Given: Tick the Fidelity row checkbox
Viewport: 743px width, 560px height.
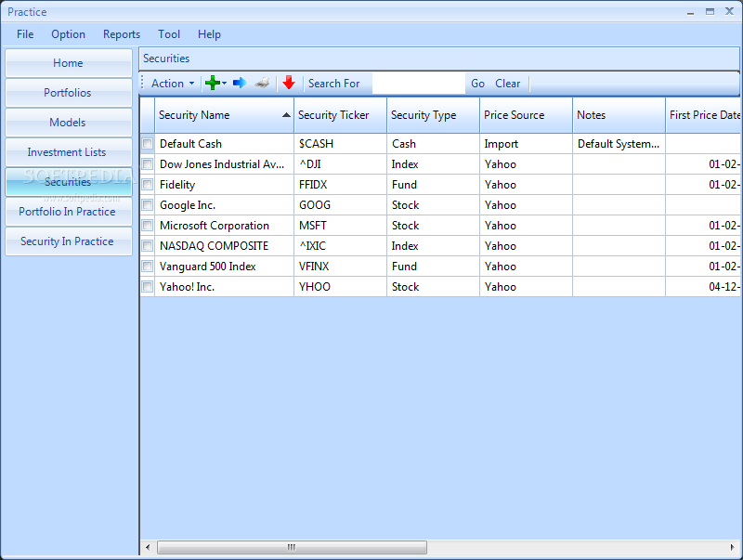Looking at the screenshot, I should coord(148,184).
